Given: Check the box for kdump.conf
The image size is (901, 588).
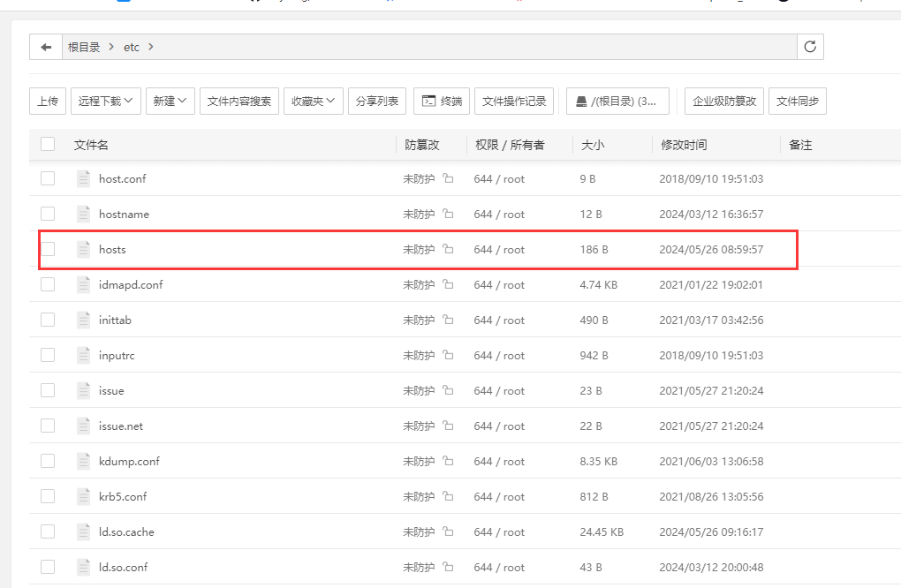Looking at the screenshot, I should (x=48, y=461).
